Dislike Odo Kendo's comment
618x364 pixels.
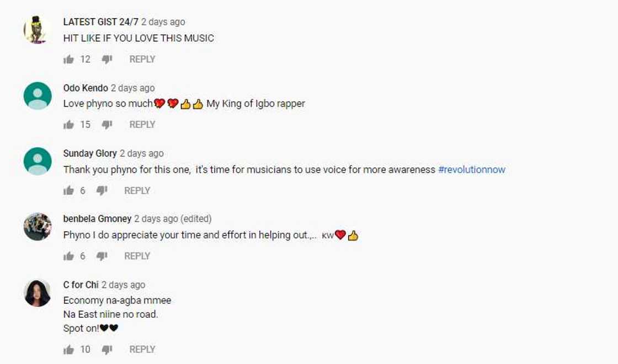tap(107, 125)
